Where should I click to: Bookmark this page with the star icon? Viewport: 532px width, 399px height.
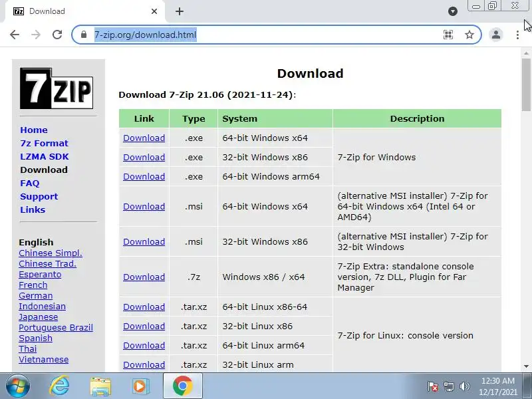pos(469,35)
